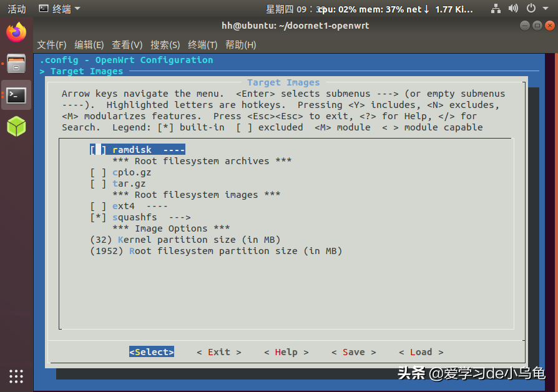
Task: Click the network indicator in the top bar
Action: [496, 9]
